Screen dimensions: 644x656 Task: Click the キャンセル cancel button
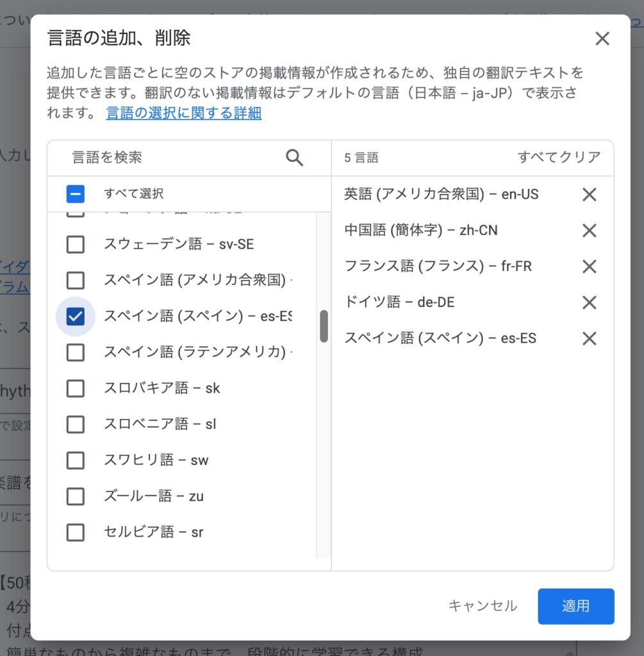click(x=483, y=606)
